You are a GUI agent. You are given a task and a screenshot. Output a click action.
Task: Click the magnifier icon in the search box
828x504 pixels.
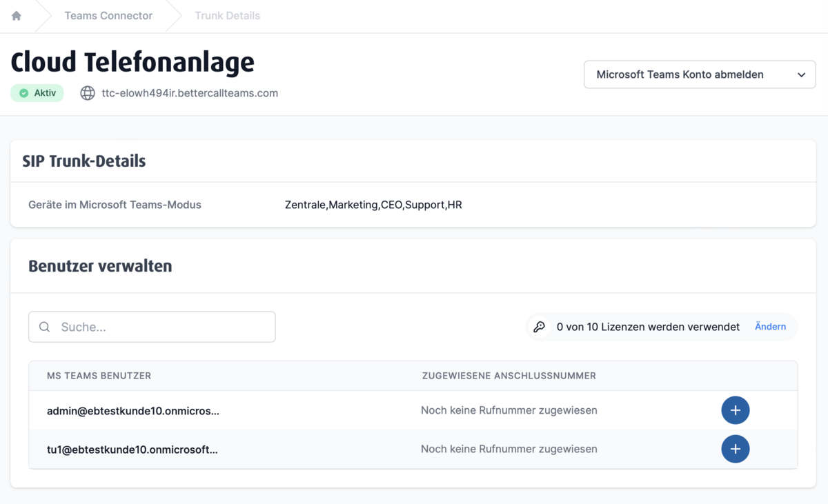[x=45, y=327]
